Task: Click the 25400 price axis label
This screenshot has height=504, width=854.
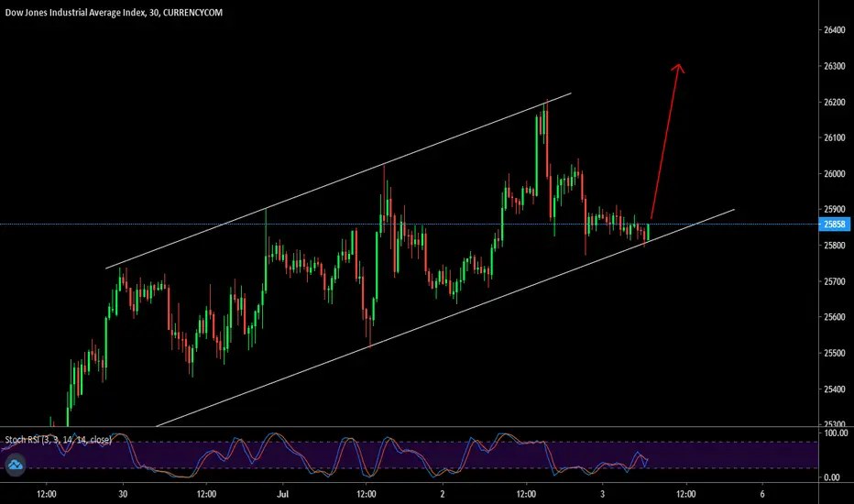Action: point(835,389)
